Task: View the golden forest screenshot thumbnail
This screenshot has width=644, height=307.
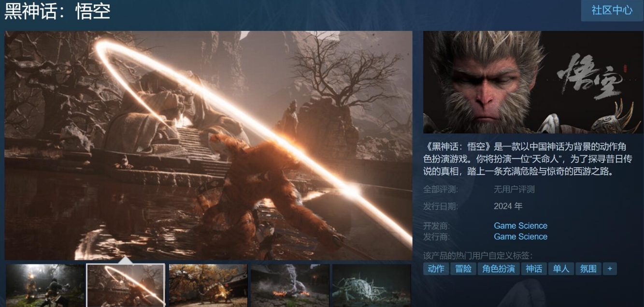Action: click(207, 285)
